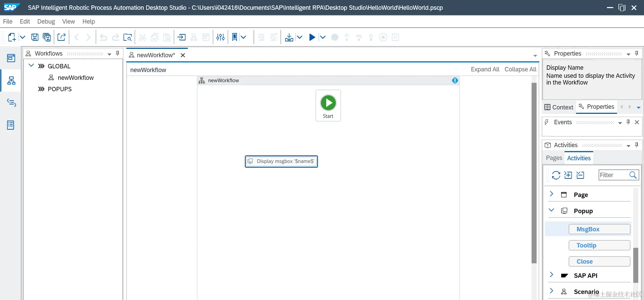Viewport: 644px width, 300px height.
Task: Click the blue warning icon on newWorkflow header
Action: pos(455,80)
